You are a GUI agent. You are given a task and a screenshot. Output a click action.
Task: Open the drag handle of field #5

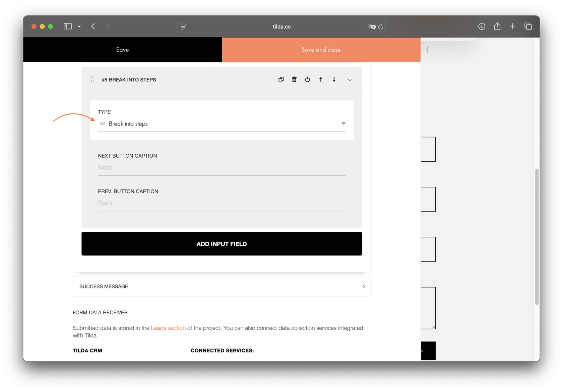coord(92,79)
